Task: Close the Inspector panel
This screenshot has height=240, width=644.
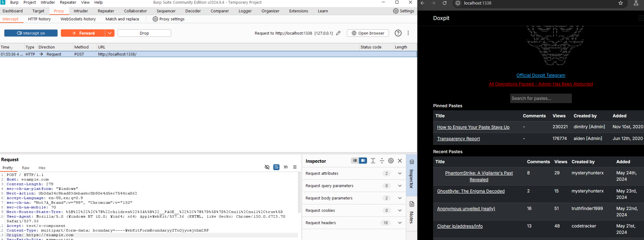Action: [400, 161]
